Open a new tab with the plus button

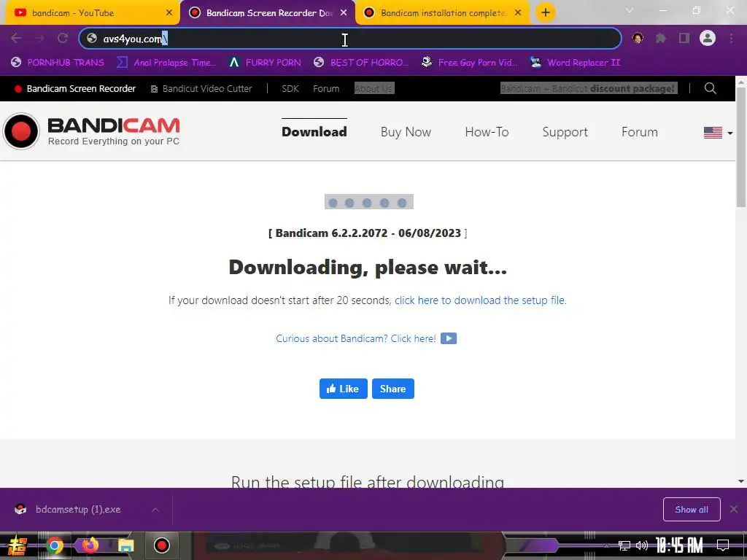click(546, 12)
